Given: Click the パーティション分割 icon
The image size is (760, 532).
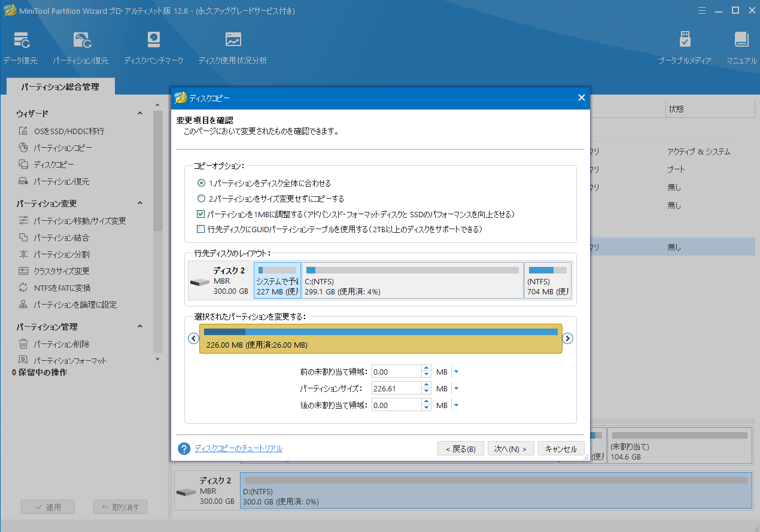Looking at the screenshot, I should coord(23,254).
